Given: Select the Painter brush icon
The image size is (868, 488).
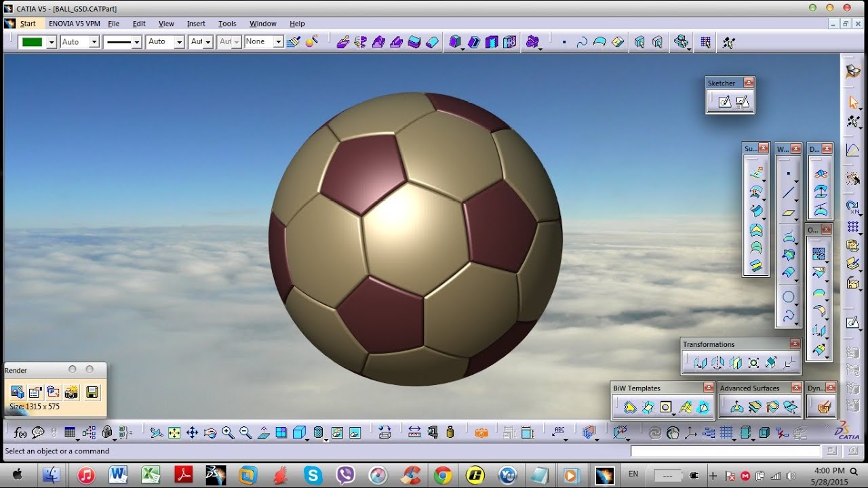Looking at the screenshot, I should (x=293, y=42).
